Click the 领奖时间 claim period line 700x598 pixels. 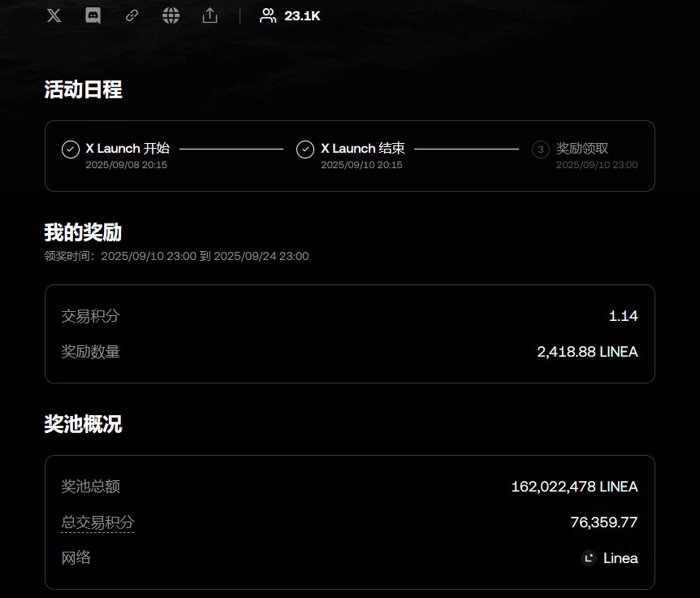coord(177,256)
